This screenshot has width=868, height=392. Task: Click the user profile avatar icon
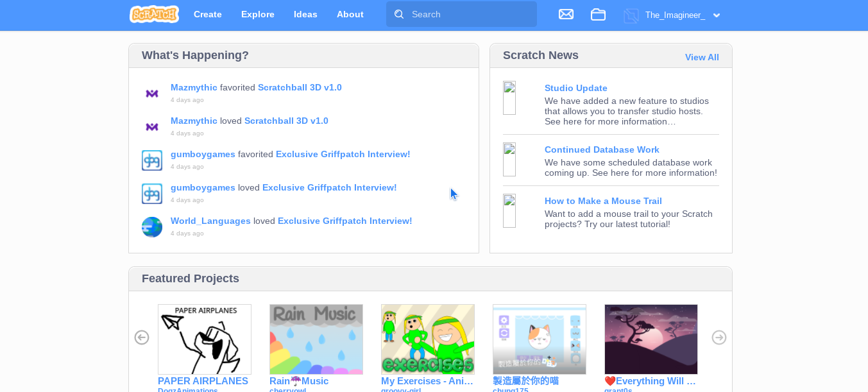[632, 14]
